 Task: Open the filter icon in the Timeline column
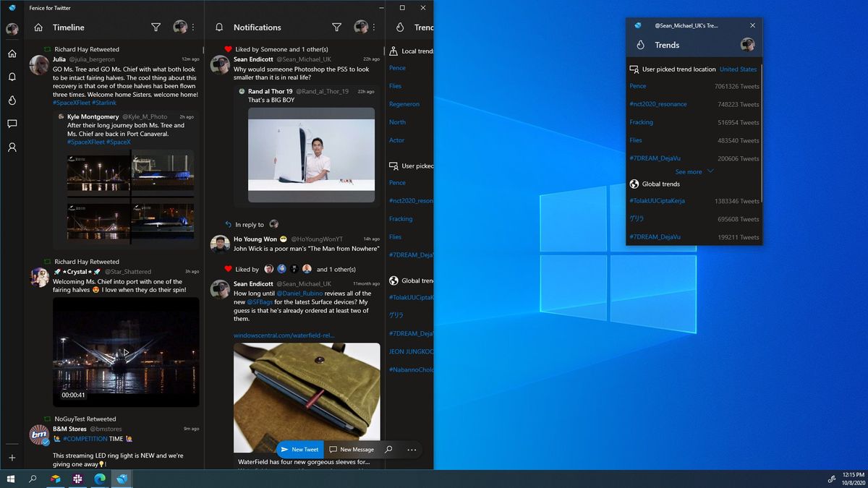click(x=156, y=27)
